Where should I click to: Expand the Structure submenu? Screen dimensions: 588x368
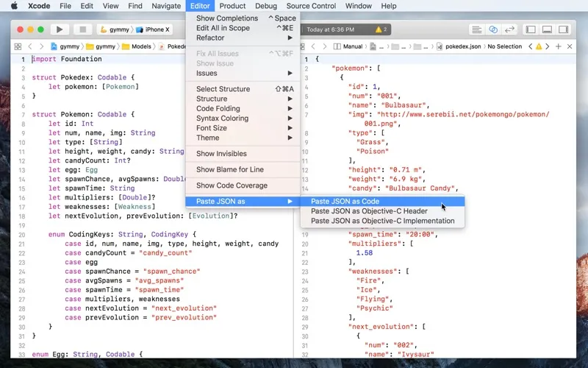click(243, 99)
